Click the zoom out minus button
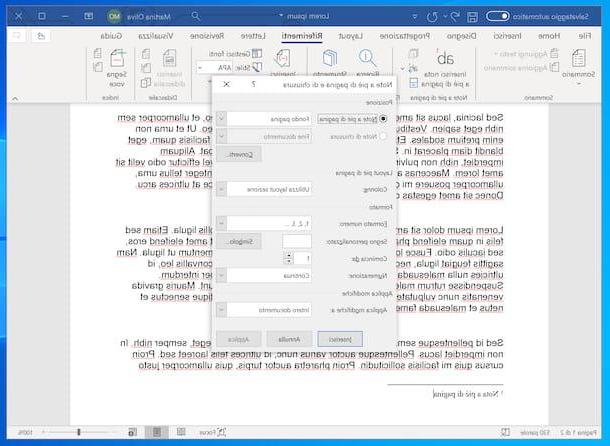Image resolution: width=610 pixels, height=446 pixels. 115,432
